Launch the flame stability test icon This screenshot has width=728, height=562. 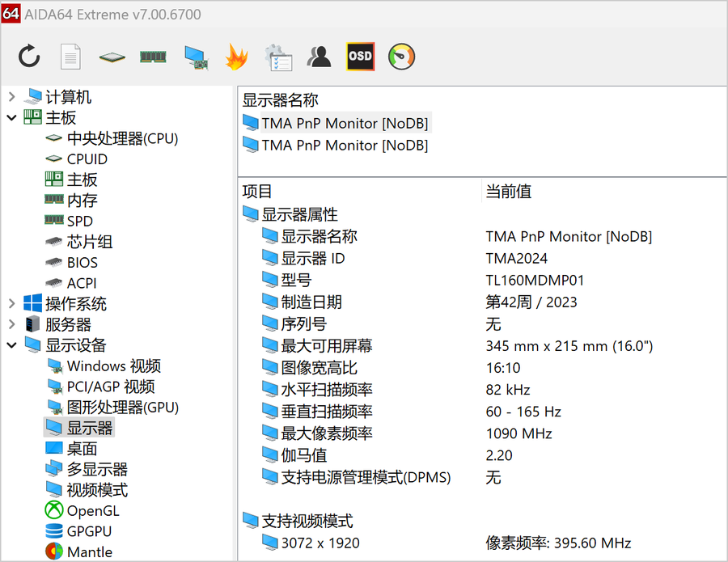point(236,57)
